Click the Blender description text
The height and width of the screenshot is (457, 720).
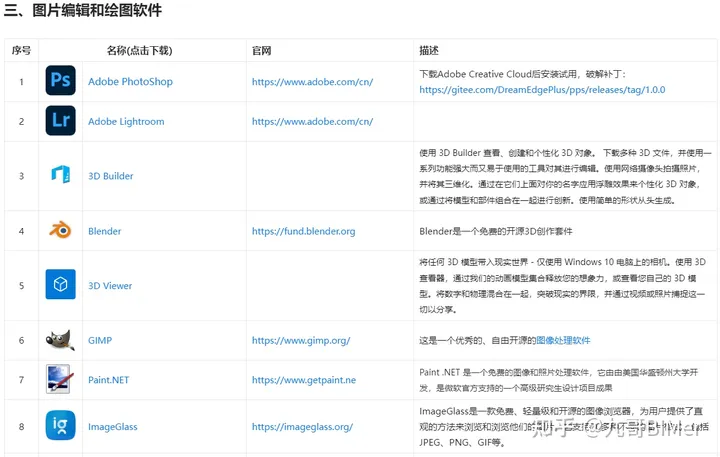[496, 231]
